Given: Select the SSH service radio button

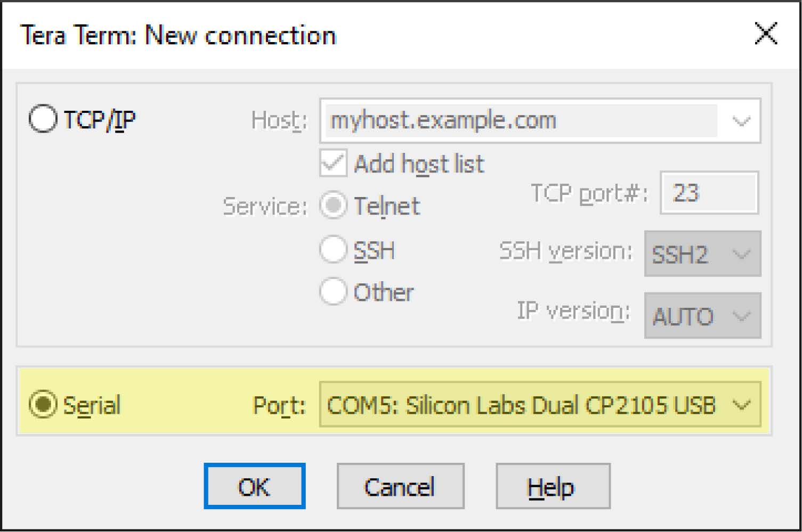Looking at the screenshot, I should pyautogui.click(x=334, y=250).
